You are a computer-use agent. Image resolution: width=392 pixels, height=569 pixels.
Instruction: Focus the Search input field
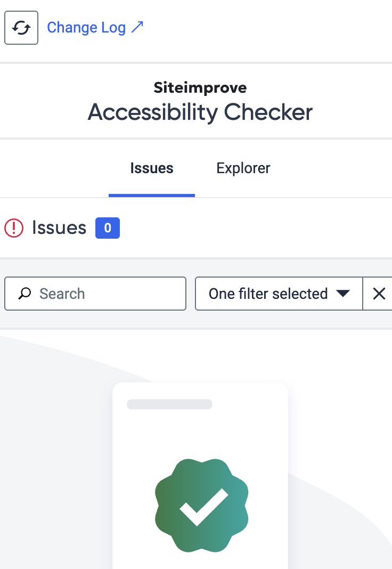pos(95,294)
